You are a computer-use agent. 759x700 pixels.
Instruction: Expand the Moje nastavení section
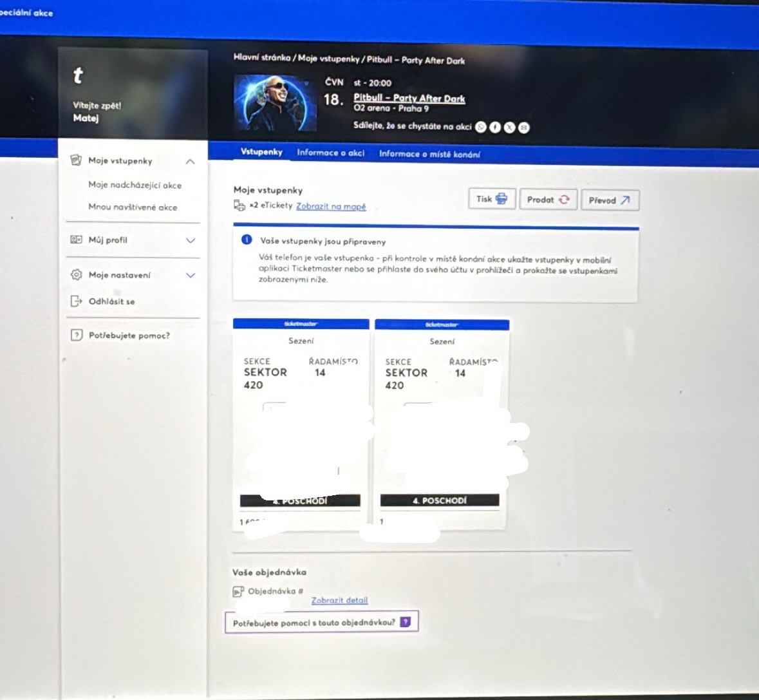pyautogui.click(x=191, y=276)
